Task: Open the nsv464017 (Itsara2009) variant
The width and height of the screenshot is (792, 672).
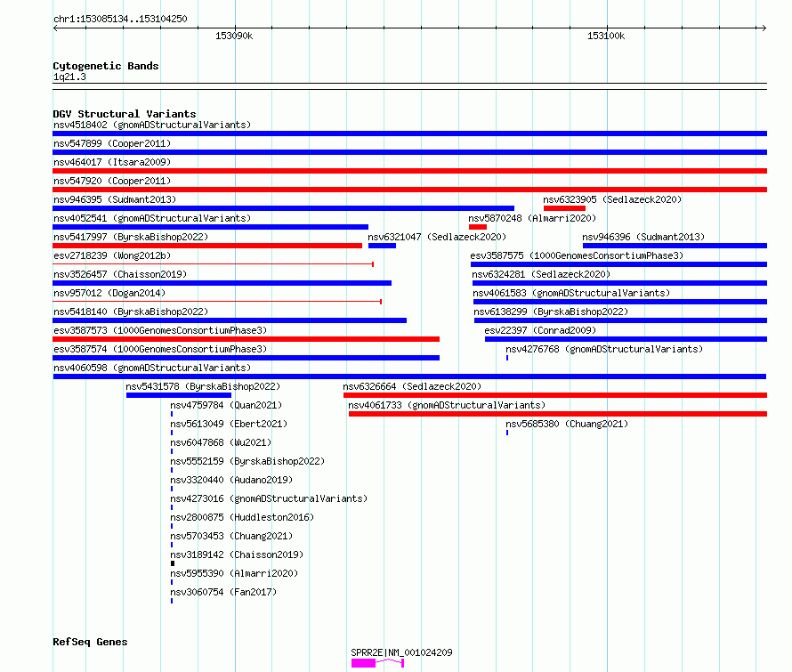Action: pyautogui.click(x=112, y=162)
